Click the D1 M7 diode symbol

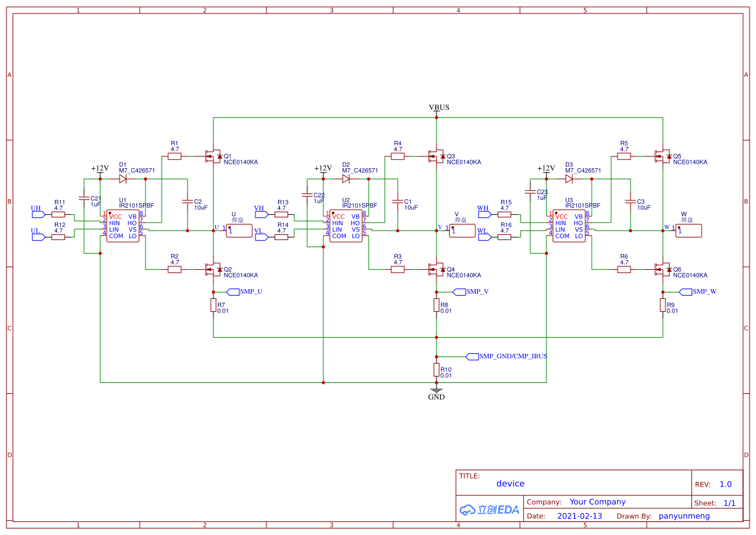(122, 179)
